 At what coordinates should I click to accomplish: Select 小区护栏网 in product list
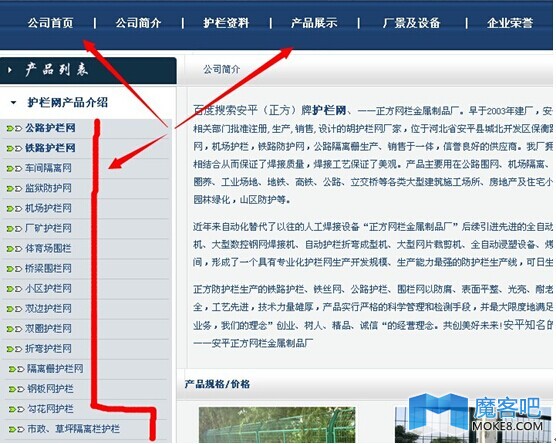click(x=48, y=289)
